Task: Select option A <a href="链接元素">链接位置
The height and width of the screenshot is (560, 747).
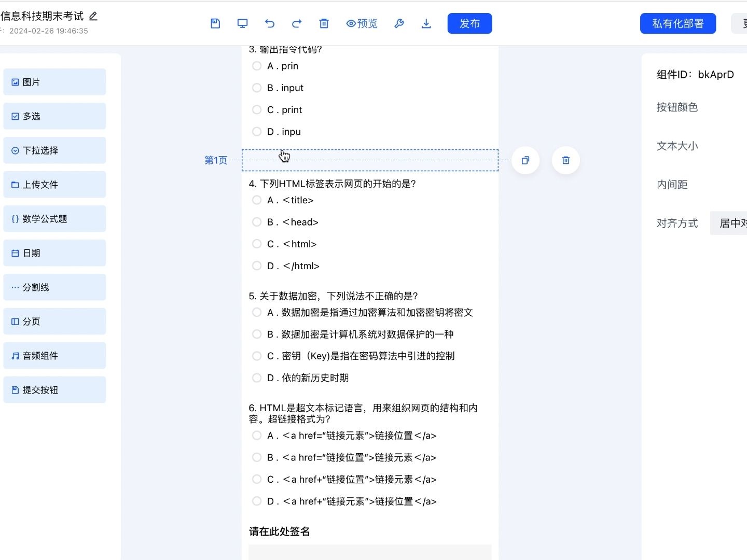Action: [x=257, y=436]
